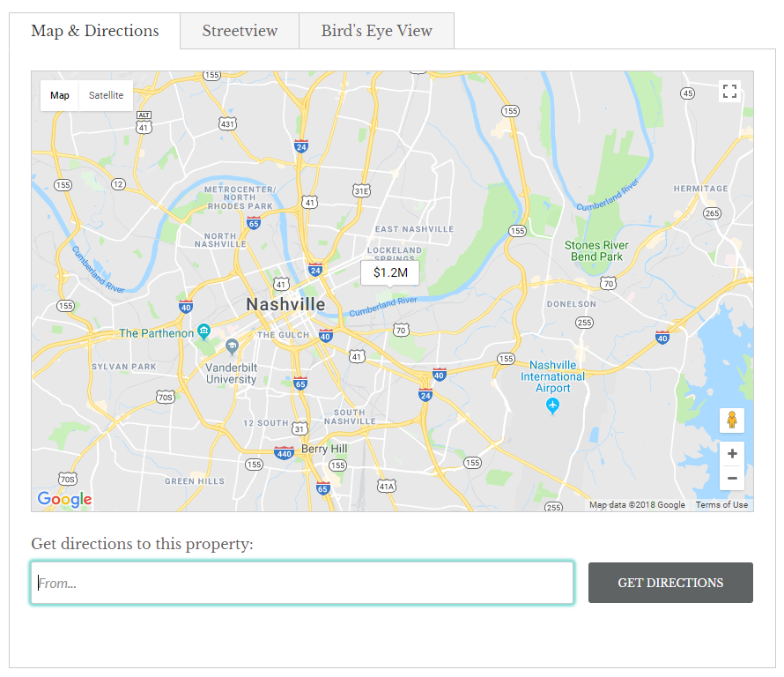This screenshot has height=677, width=784.
Task: Focus the From address input field
Action: 302,583
